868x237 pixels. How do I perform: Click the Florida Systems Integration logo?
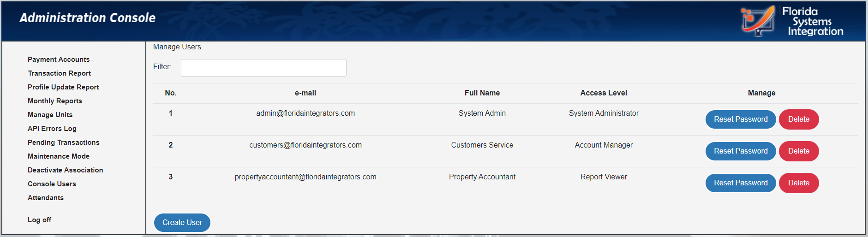pos(792,21)
